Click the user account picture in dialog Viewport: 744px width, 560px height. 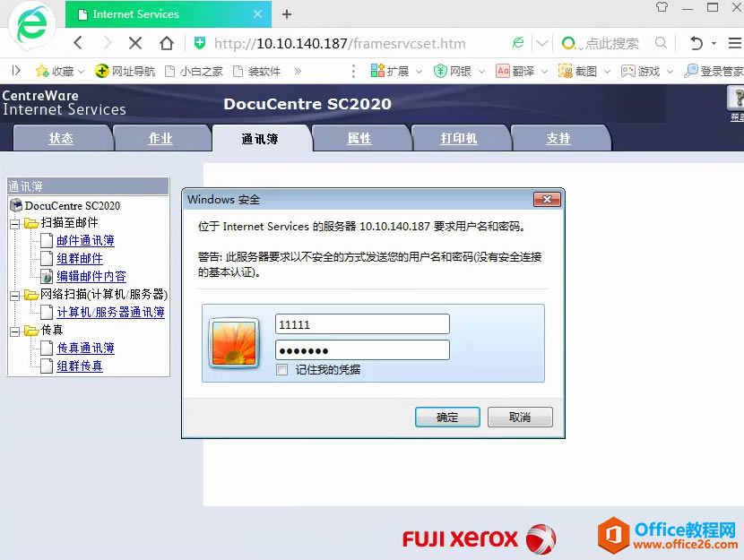click(x=234, y=343)
